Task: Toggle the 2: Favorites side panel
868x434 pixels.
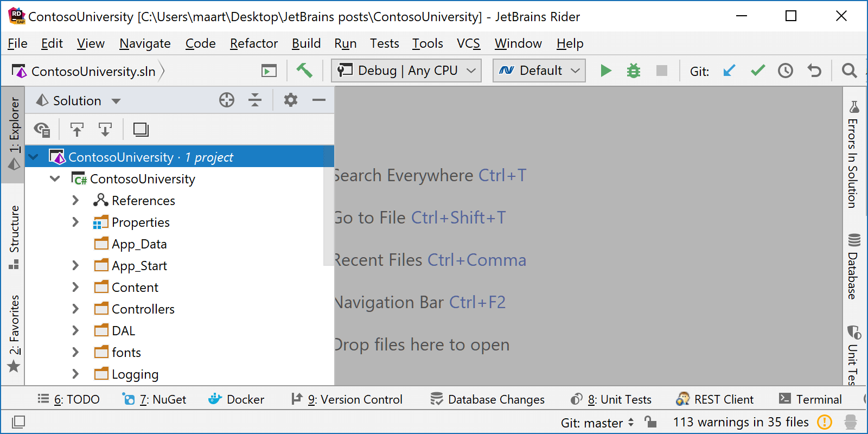Action: [14, 333]
